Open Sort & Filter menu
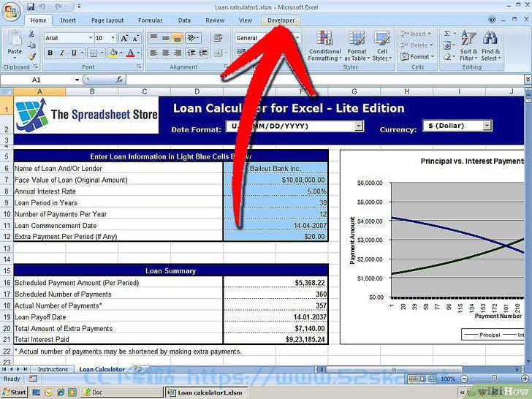532x399 pixels. (x=468, y=46)
